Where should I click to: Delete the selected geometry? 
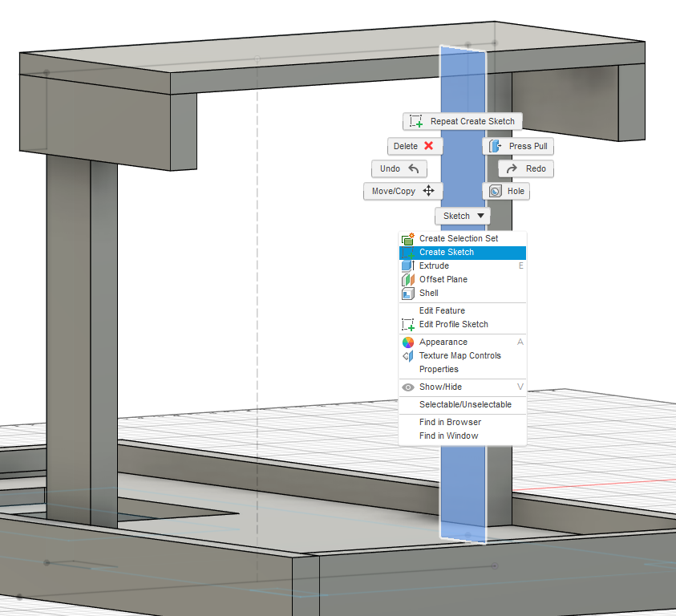point(415,146)
